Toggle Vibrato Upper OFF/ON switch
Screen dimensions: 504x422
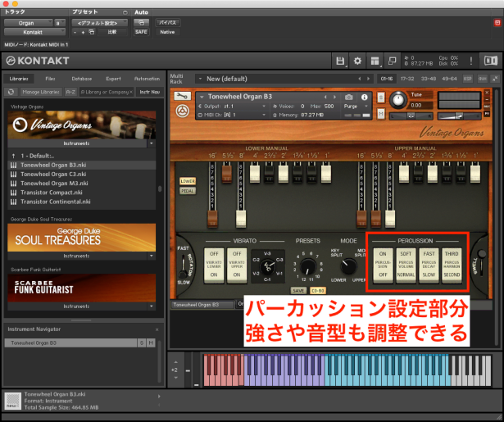click(237, 265)
